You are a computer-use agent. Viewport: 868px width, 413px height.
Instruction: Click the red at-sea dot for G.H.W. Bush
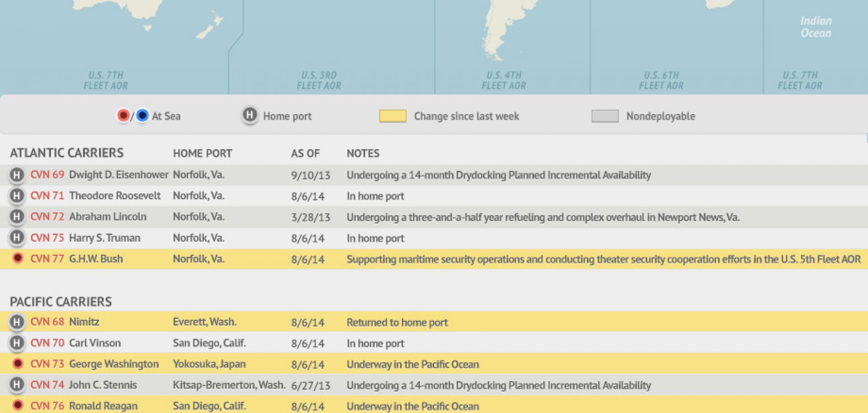tap(18, 258)
